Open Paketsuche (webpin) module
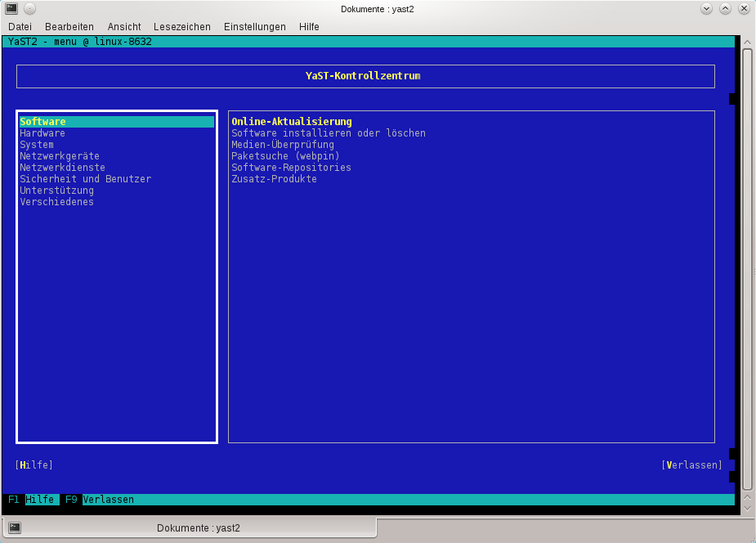The width and height of the screenshot is (756, 543). pos(286,156)
